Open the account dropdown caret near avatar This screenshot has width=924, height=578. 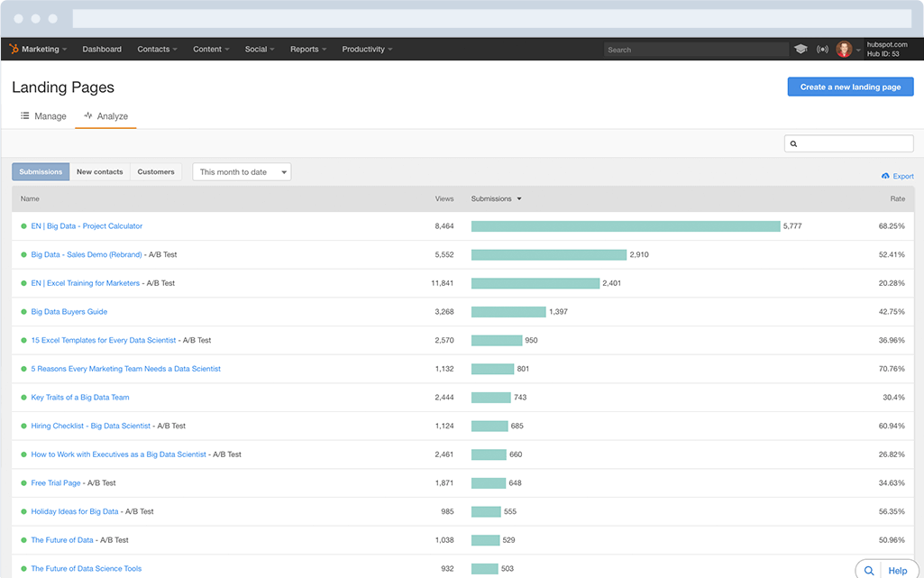click(x=858, y=50)
